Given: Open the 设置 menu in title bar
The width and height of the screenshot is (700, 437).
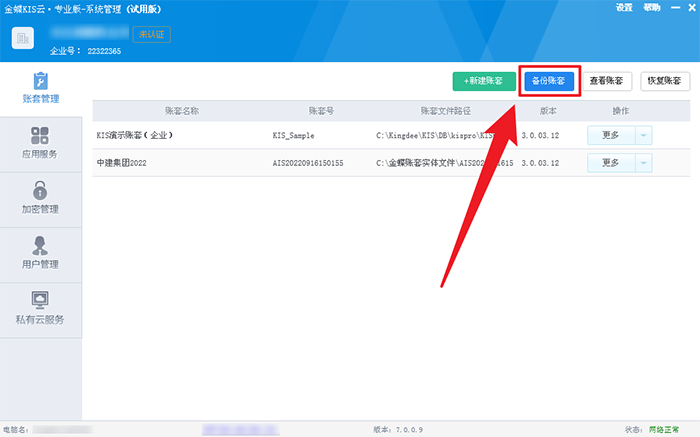Looking at the screenshot, I should coord(624,7).
